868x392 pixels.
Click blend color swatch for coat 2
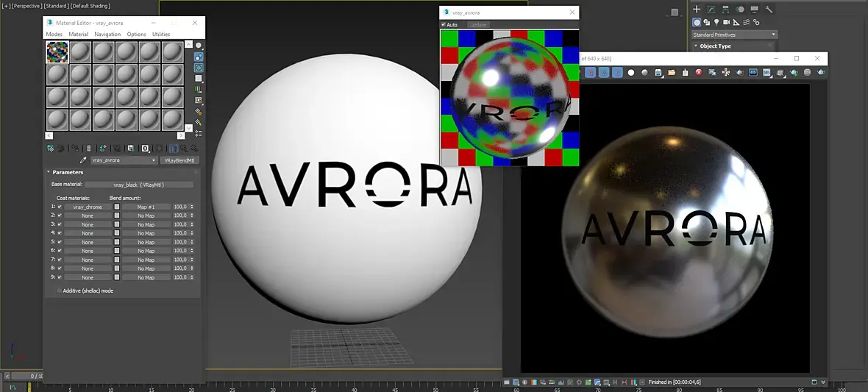click(x=117, y=215)
